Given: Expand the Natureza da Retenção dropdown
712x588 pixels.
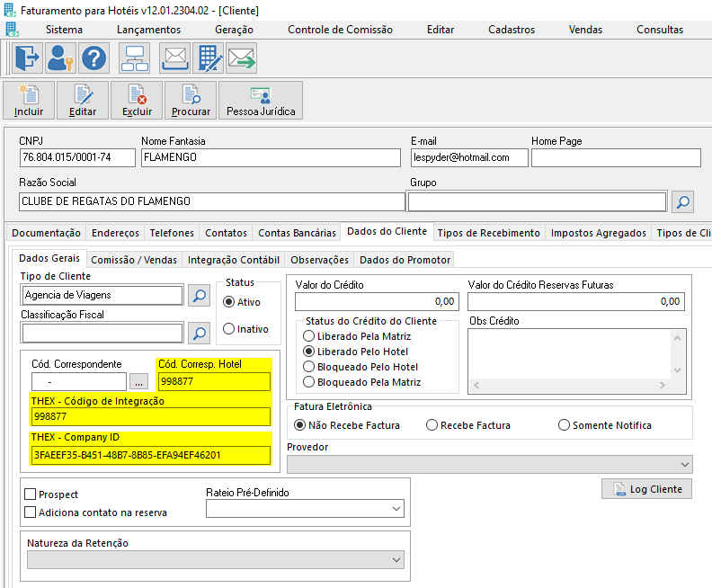Looking at the screenshot, I should pos(396,560).
